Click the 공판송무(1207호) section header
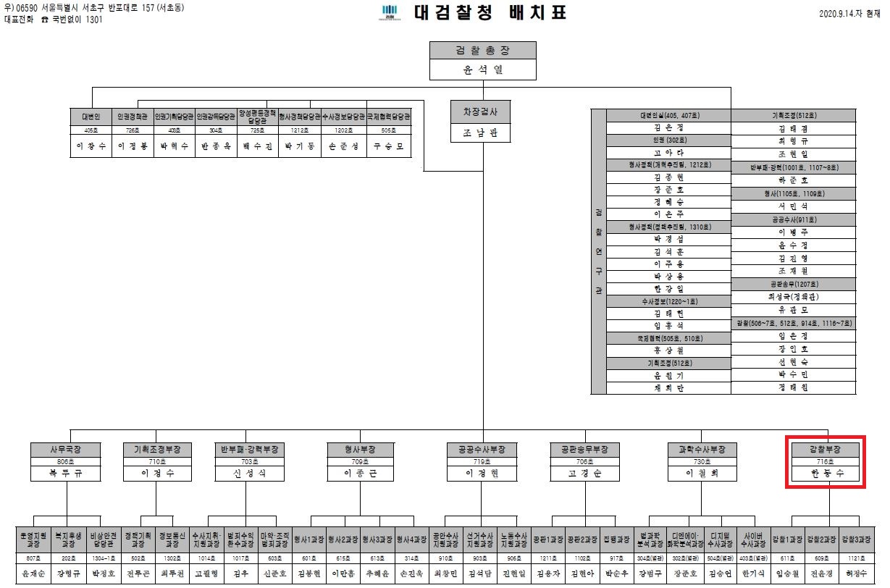 [x=793, y=283]
